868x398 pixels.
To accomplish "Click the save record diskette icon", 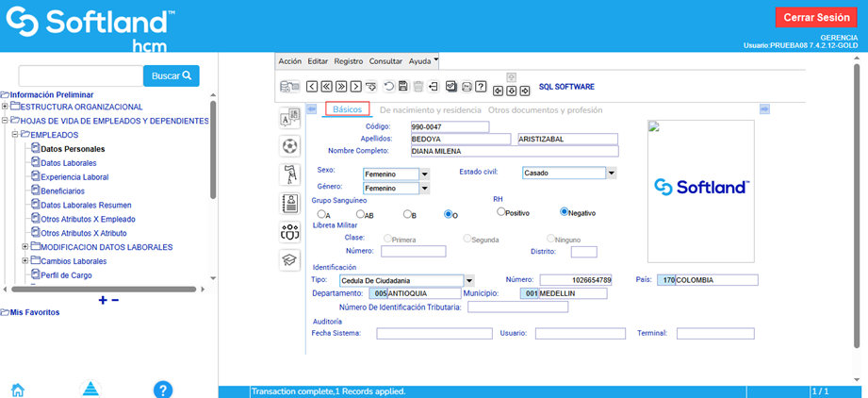I will pos(403,87).
